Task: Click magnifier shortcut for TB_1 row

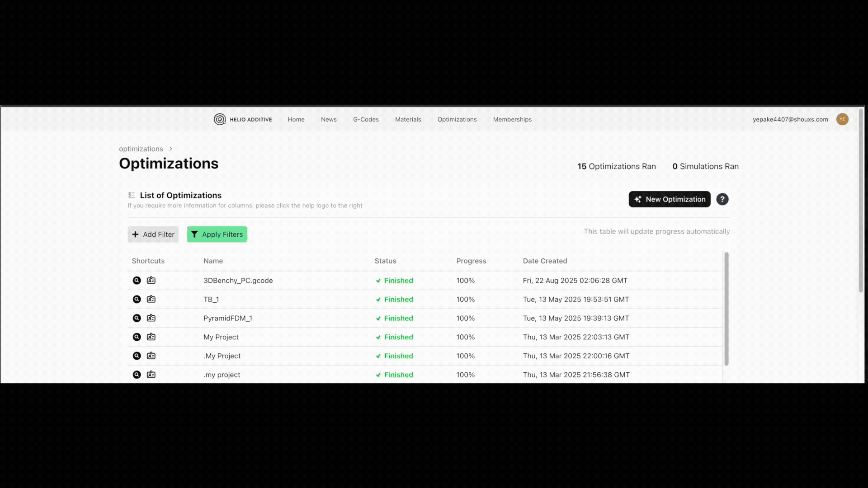Action: [x=137, y=300]
